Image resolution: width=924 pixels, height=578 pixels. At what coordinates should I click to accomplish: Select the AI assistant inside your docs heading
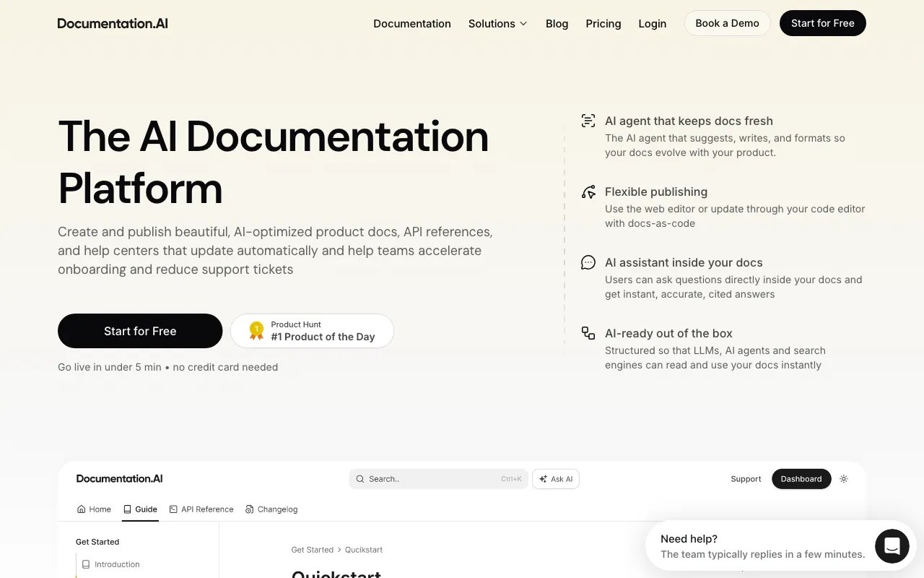coord(684,263)
